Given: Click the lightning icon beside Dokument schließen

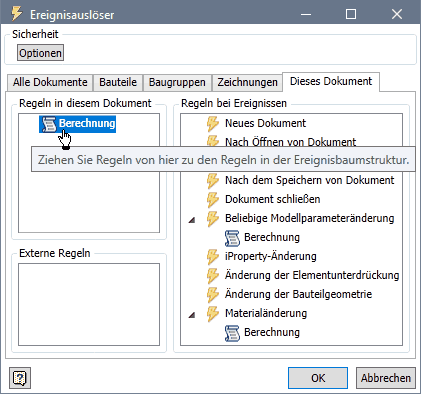Looking at the screenshot, I should 213,200.
